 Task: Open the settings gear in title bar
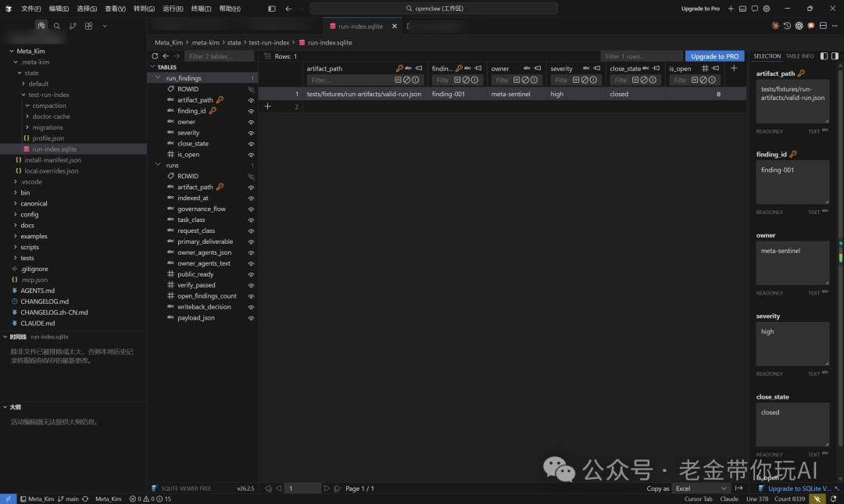coord(767,9)
